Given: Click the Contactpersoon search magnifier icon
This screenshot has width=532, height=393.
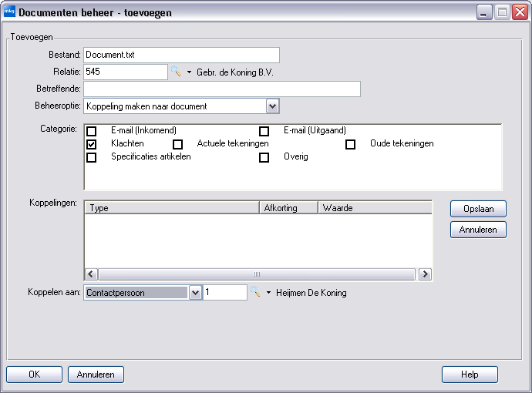Looking at the screenshot, I should pyautogui.click(x=255, y=291).
